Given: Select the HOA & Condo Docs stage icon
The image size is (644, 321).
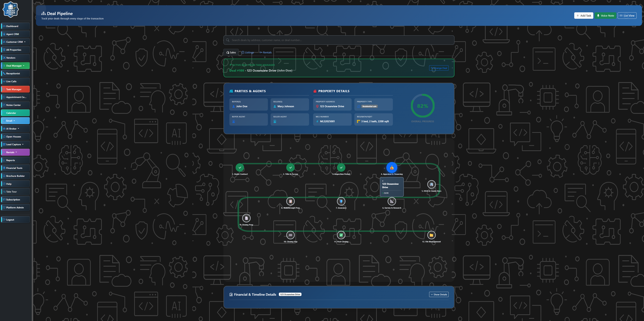Looking at the screenshot, I should pos(431,185).
